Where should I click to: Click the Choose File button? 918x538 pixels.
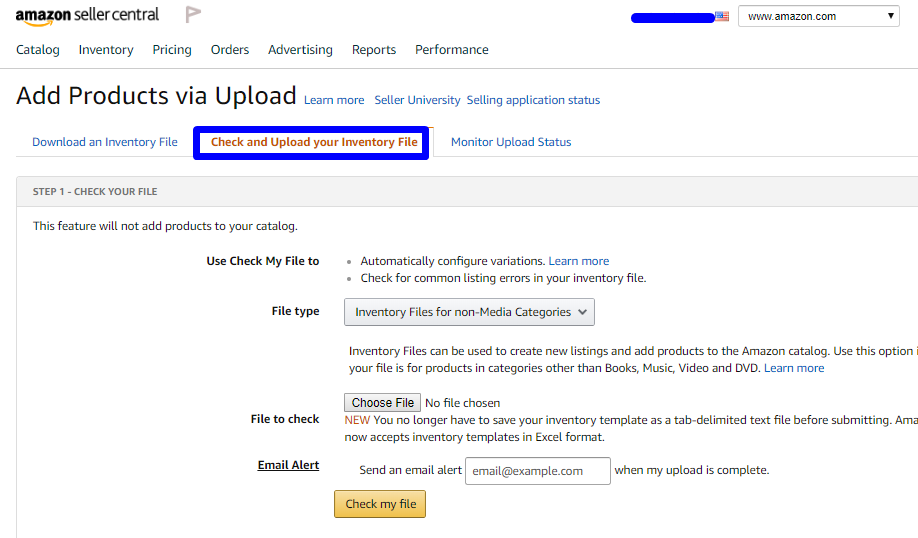pos(382,403)
